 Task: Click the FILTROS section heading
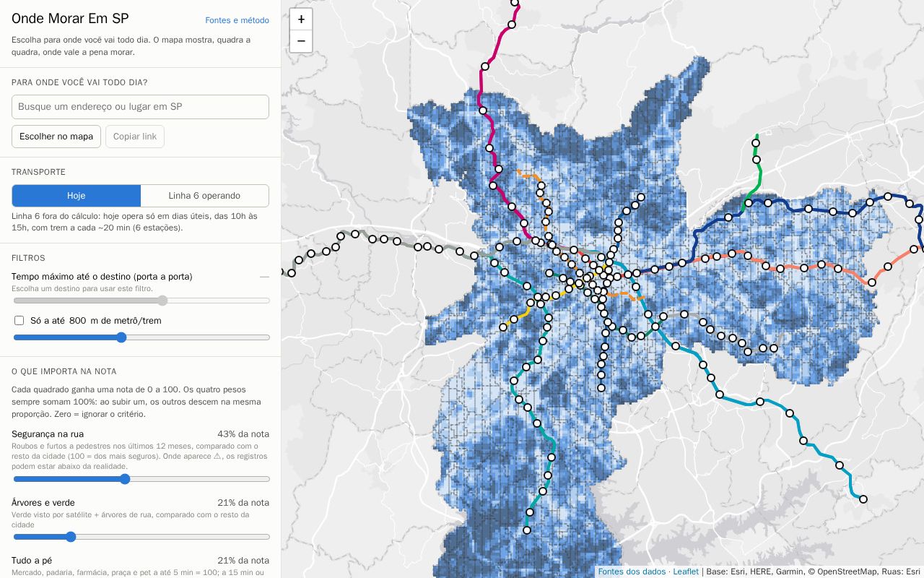pyautogui.click(x=28, y=258)
